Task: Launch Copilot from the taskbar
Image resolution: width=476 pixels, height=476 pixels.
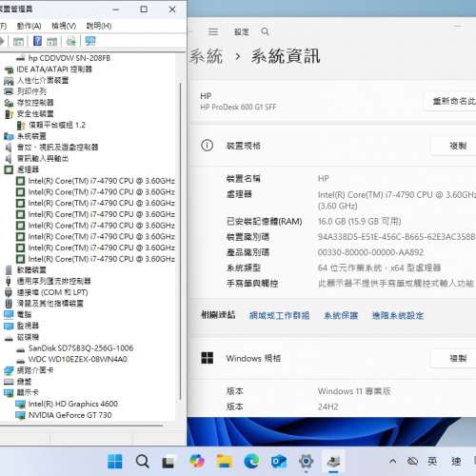Action: click(197, 461)
